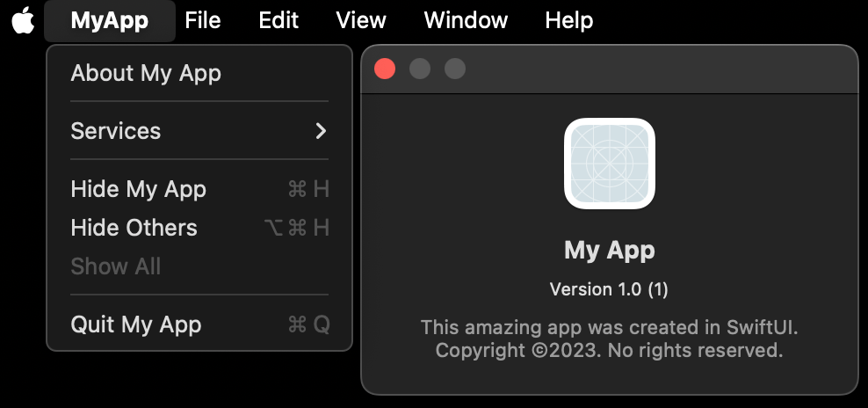This screenshot has height=408, width=868.
Task: Open the MyApp menu bar item
Action: click(110, 20)
